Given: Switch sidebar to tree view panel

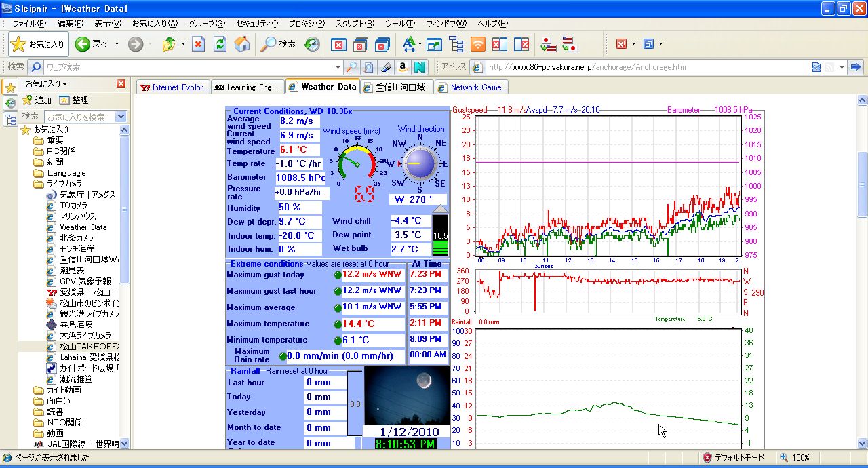Looking at the screenshot, I should tap(10, 119).
